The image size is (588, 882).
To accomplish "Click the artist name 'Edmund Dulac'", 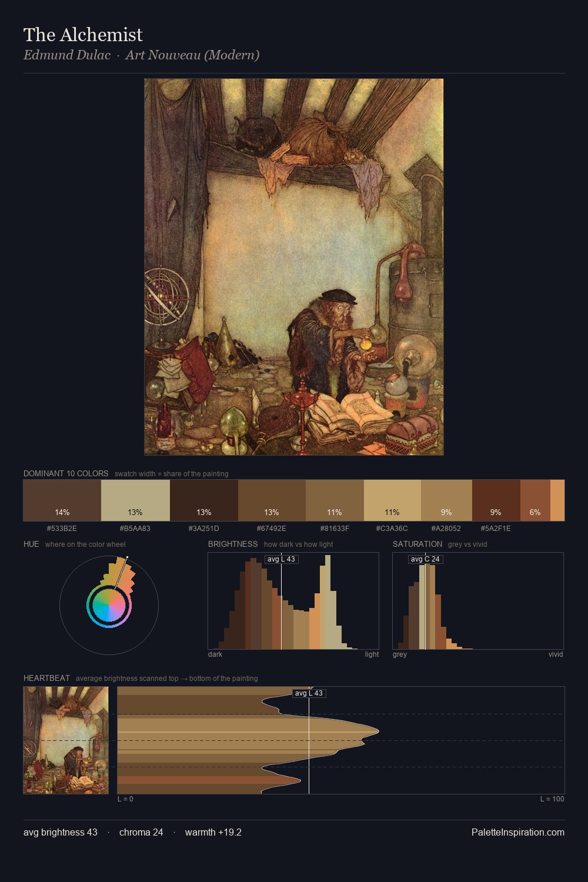I will click(x=67, y=55).
